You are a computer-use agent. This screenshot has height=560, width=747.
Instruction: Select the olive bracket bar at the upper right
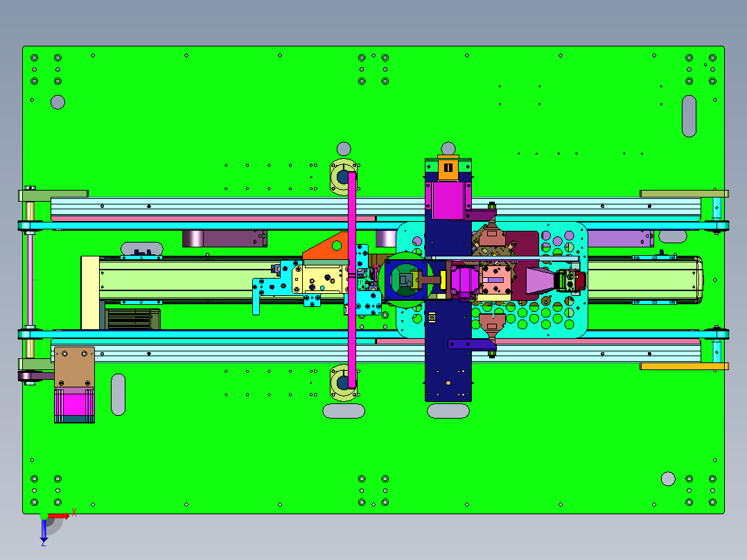click(684, 193)
